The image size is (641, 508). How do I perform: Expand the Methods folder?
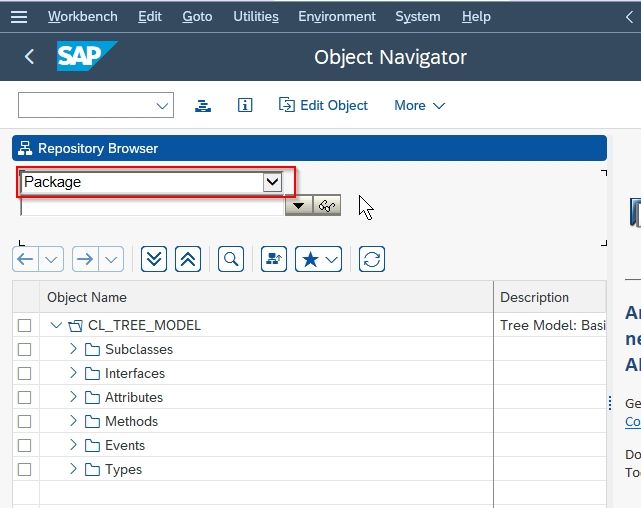pos(73,421)
